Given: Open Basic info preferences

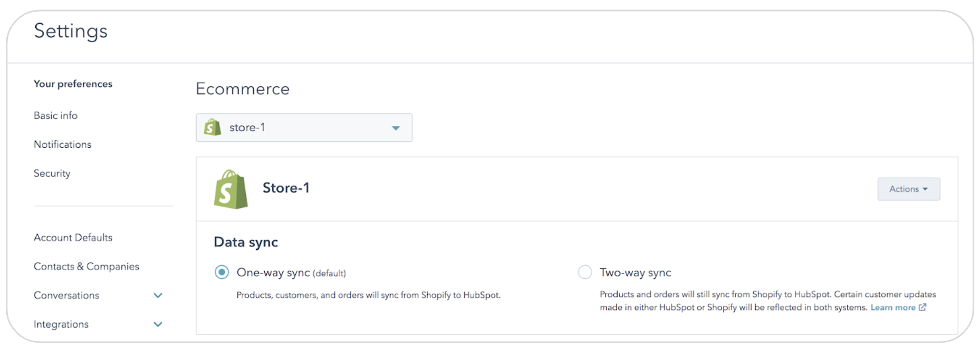Looking at the screenshot, I should pos(55,115).
